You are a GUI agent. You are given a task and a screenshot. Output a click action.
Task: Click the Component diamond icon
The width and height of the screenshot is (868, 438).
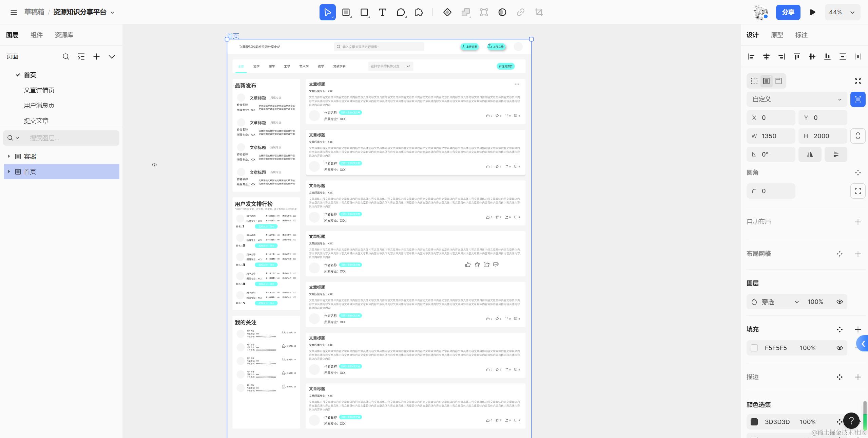[447, 13]
